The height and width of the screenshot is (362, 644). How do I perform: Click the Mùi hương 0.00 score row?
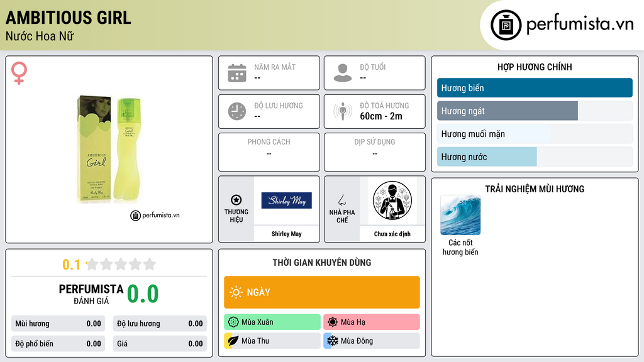click(x=58, y=324)
